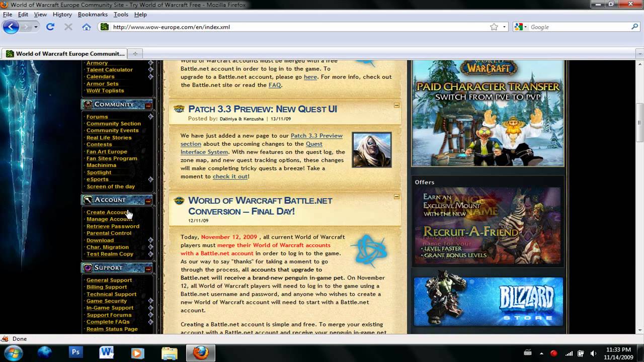
Task: Collapse the Battle.net Conversion news post
Action: point(396,197)
